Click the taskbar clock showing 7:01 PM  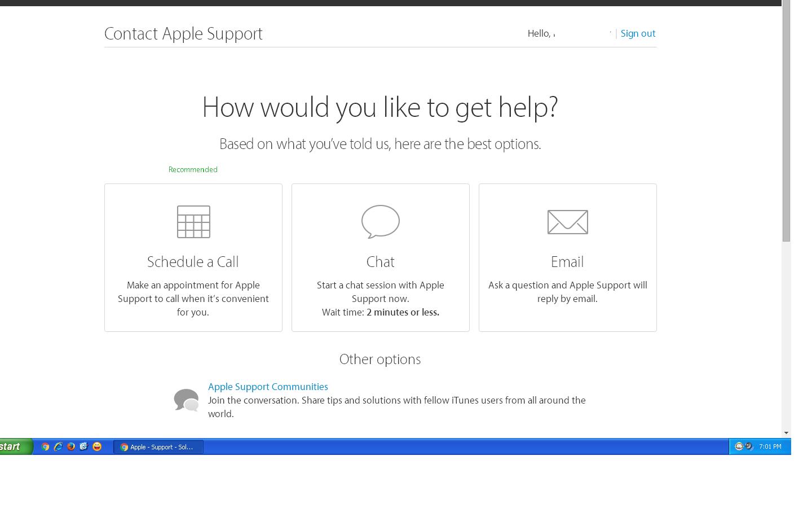click(770, 446)
